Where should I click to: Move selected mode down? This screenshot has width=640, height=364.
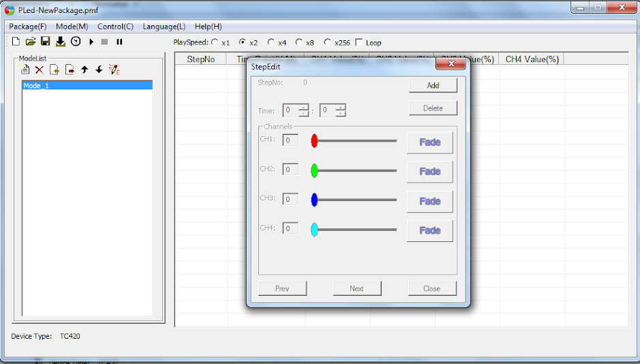[99, 70]
